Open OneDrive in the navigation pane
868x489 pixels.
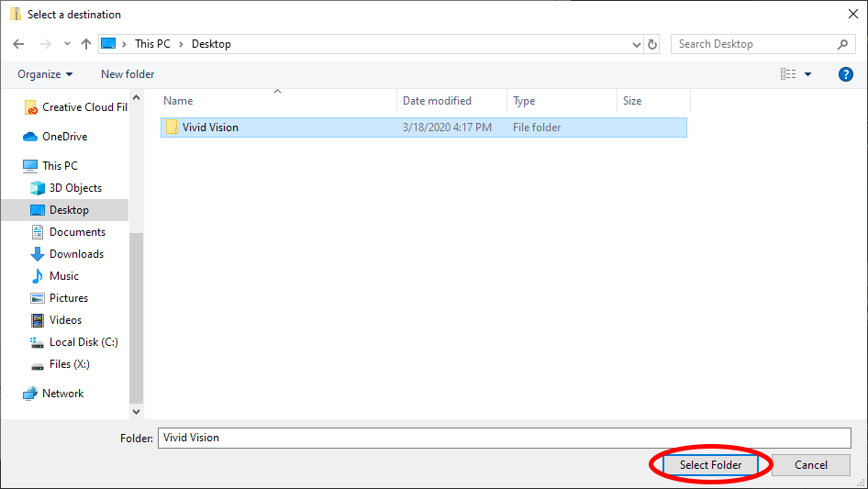(x=55, y=136)
